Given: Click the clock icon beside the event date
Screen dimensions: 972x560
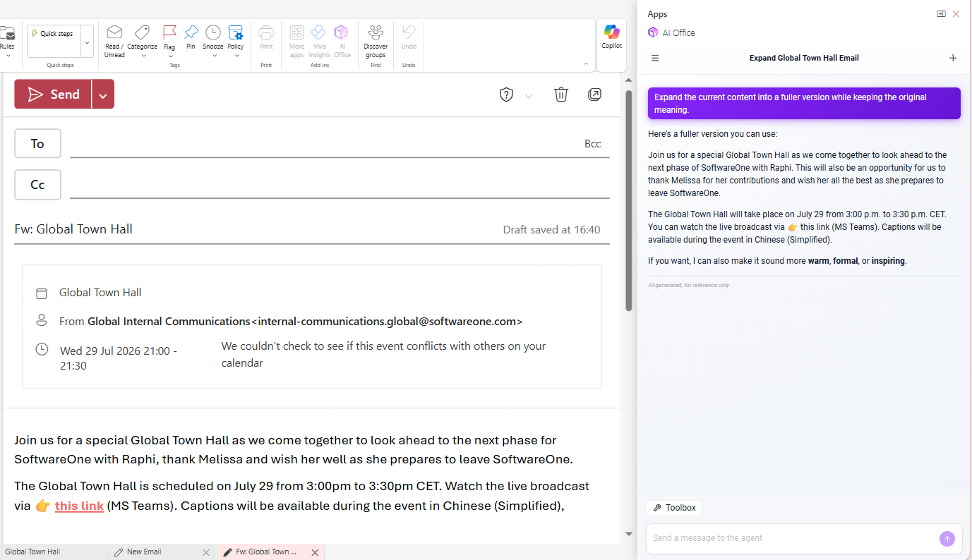Looking at the screenshot, I should [42, 349].
